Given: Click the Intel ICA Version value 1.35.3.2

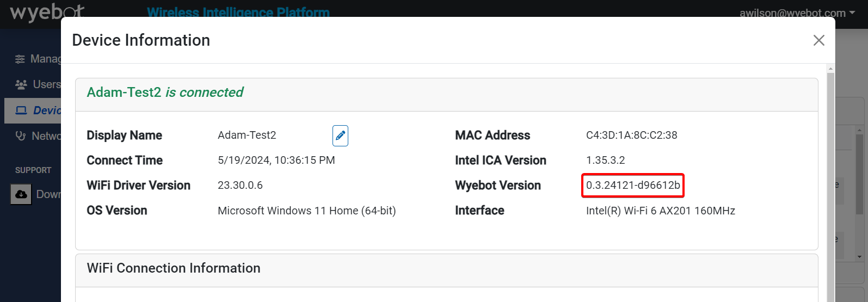Looking at the screenshot, I should [605, 161].
